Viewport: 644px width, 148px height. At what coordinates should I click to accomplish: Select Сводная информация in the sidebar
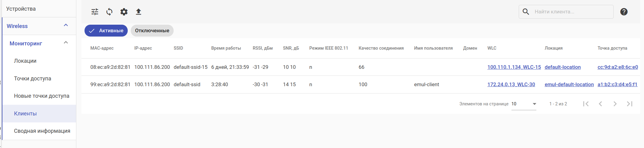(42, 131)
